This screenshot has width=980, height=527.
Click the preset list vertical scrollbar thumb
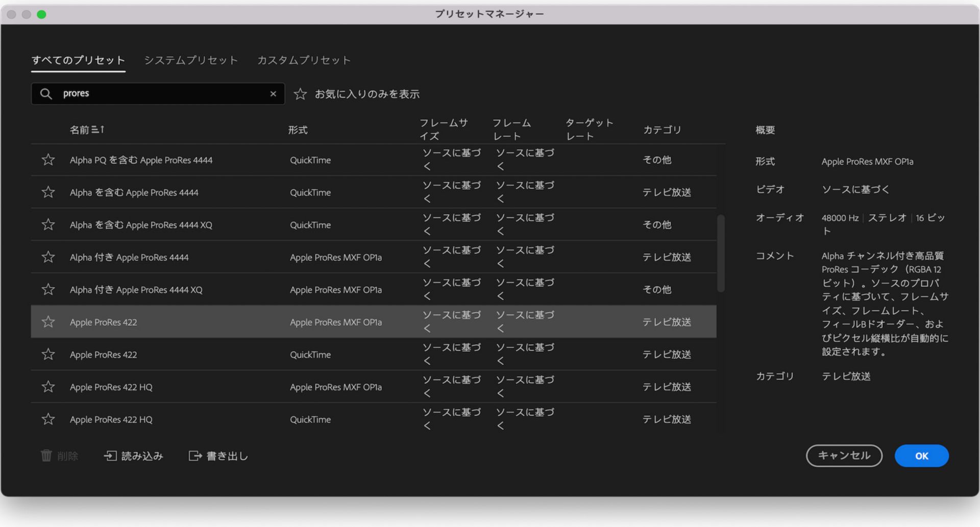point(721,253)
